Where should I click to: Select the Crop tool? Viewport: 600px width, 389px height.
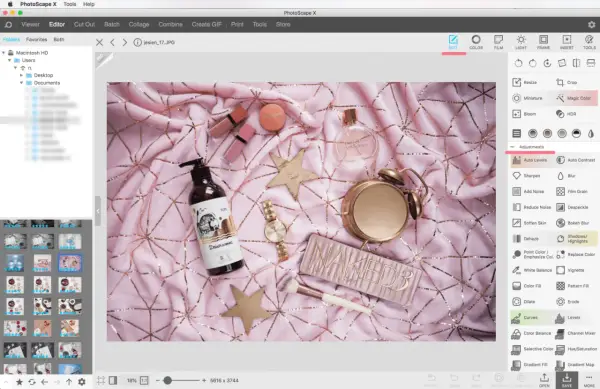coord(567,82)
